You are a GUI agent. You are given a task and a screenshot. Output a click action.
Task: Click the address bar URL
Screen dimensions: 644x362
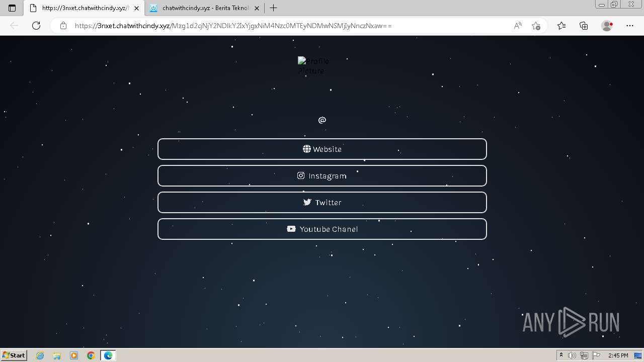pyautogui.click(x=233, y=26)
